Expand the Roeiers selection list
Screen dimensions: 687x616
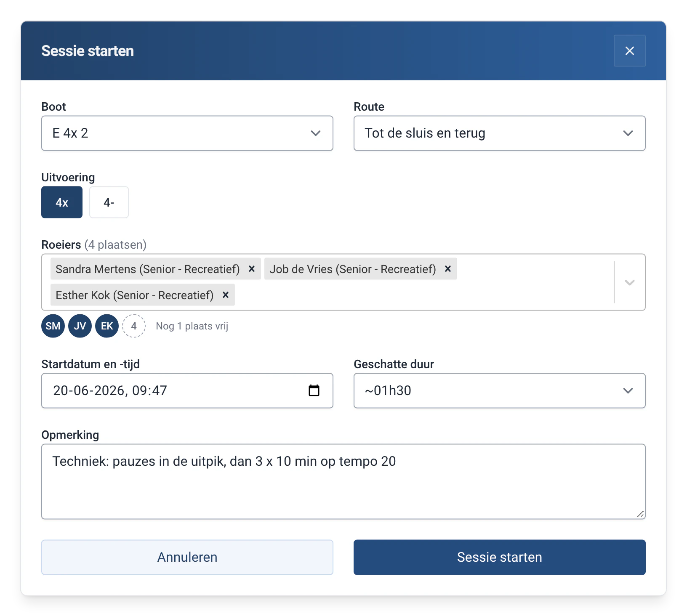point(630,282)
